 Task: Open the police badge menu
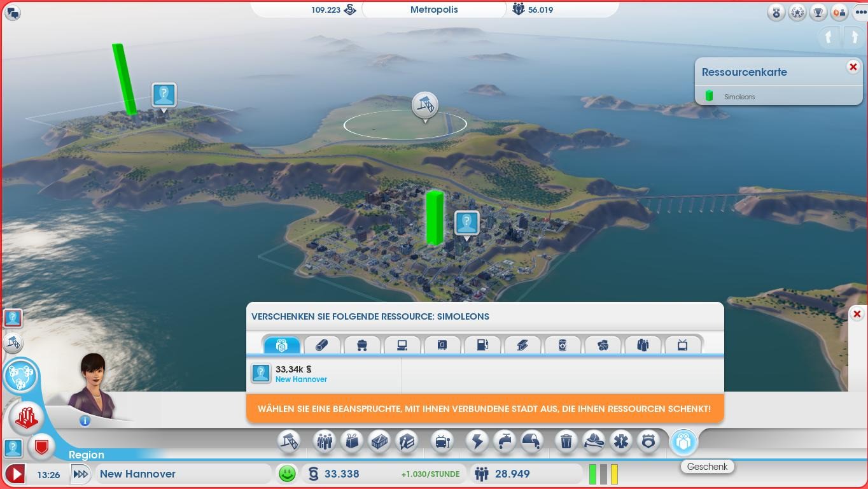click(x=648, y=441)
